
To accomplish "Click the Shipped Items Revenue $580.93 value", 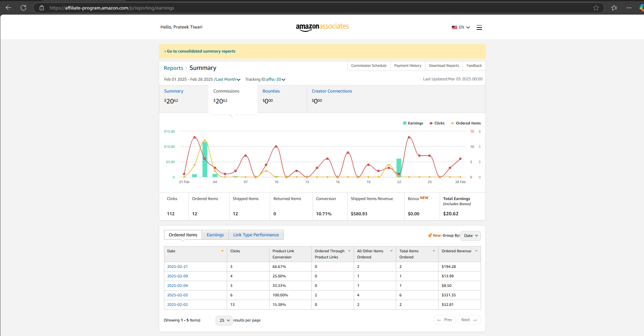I will (359, 214).
